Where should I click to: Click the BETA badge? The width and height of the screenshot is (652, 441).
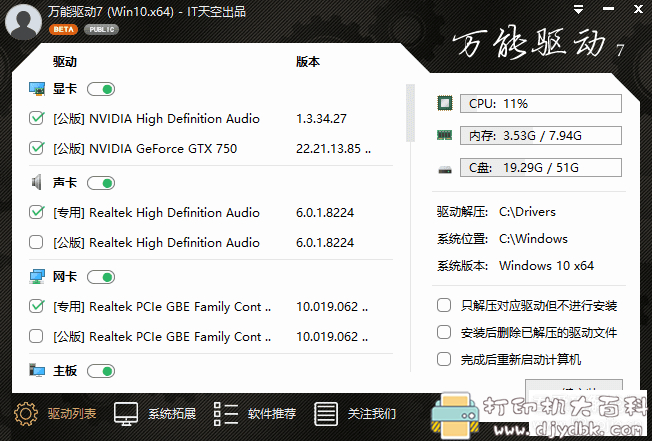[63, 29]
